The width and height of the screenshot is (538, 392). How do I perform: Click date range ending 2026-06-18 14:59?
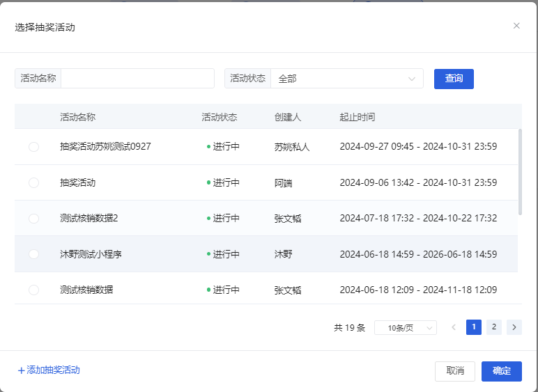click(418, 254)
